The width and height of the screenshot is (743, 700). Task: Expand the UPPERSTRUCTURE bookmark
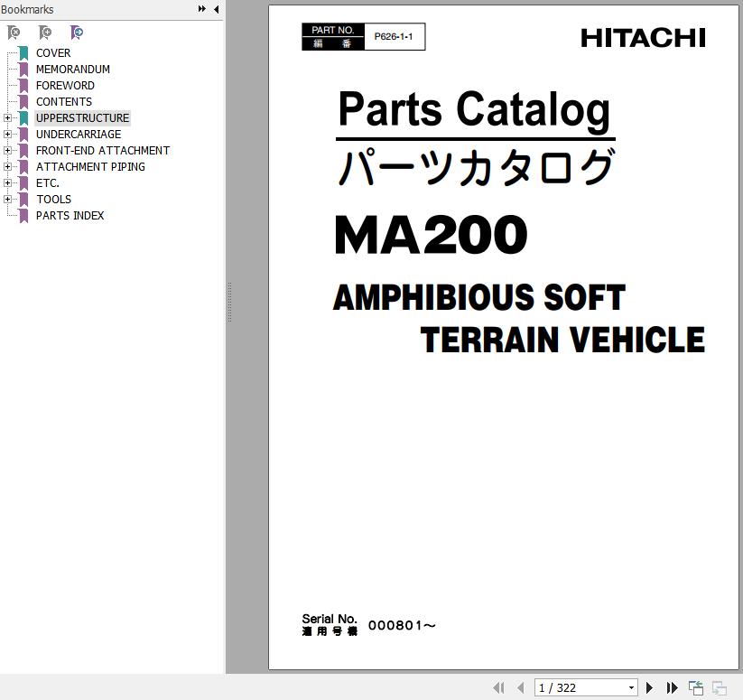[x=7, y=118]
